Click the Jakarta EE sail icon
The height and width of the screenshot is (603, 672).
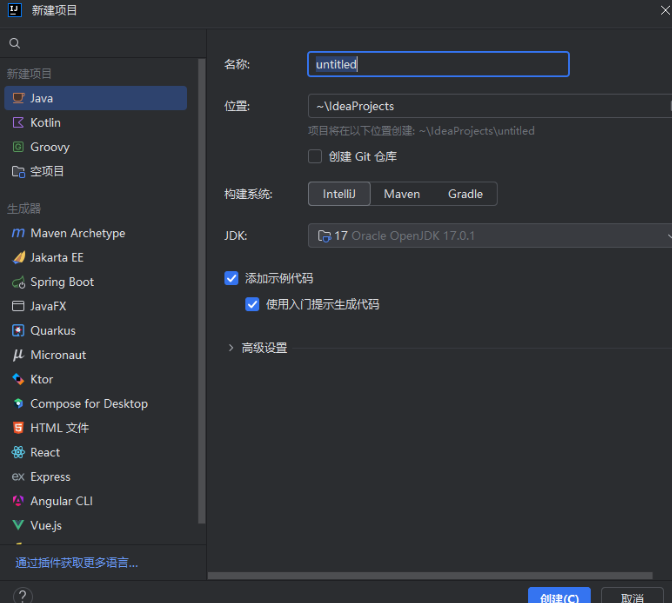coord(18,258)
